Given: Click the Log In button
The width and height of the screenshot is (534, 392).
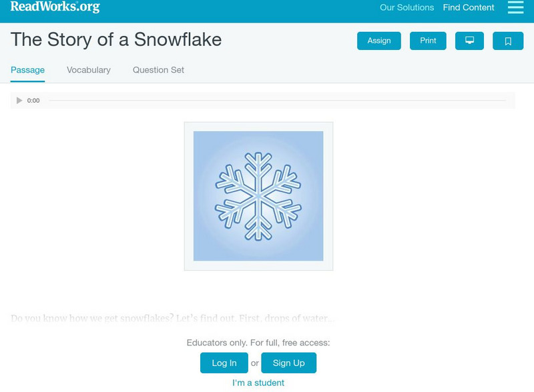Looking at the screenshot, I should (224, 363).
